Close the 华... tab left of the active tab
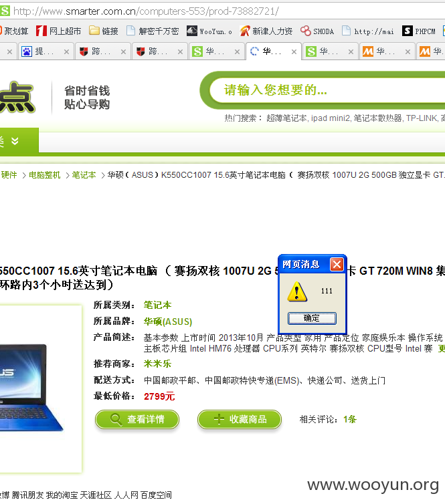The height and width of the screenshot is (504, 445). (x=237, y=51)
